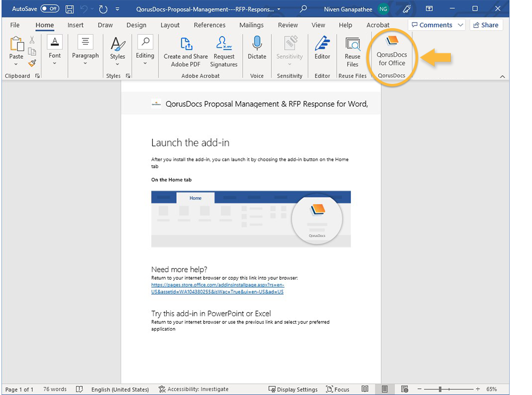Select the Format Painter brush
Screen dimensions: 532x395
(32, 63)
